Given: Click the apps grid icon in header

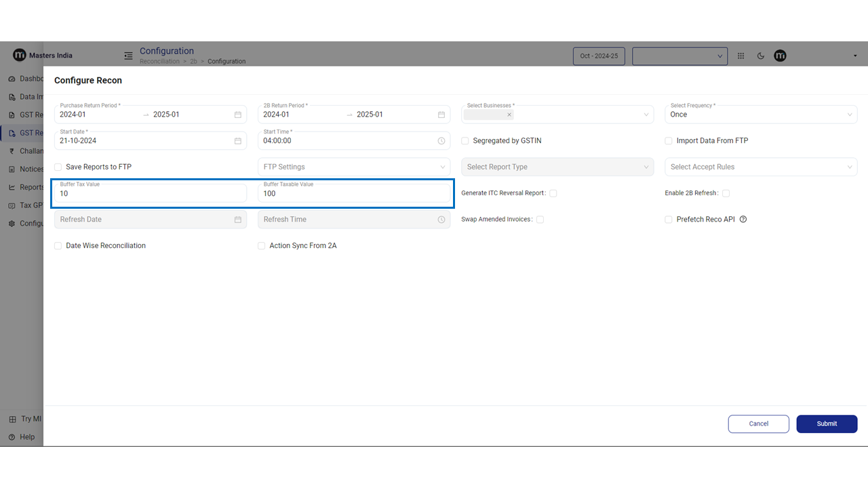Looking at the screenshot, I should 741,56.
